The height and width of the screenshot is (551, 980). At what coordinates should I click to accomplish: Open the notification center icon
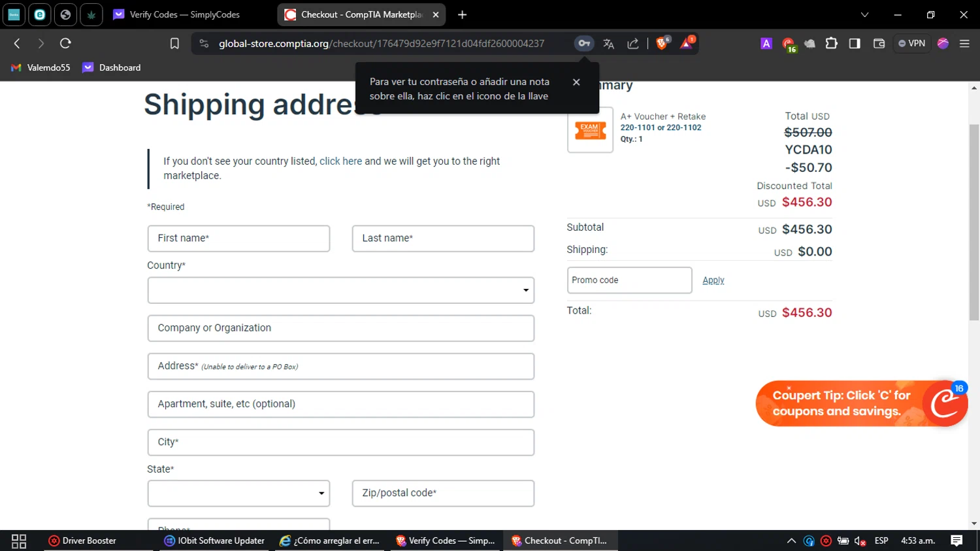coord(956,541)
